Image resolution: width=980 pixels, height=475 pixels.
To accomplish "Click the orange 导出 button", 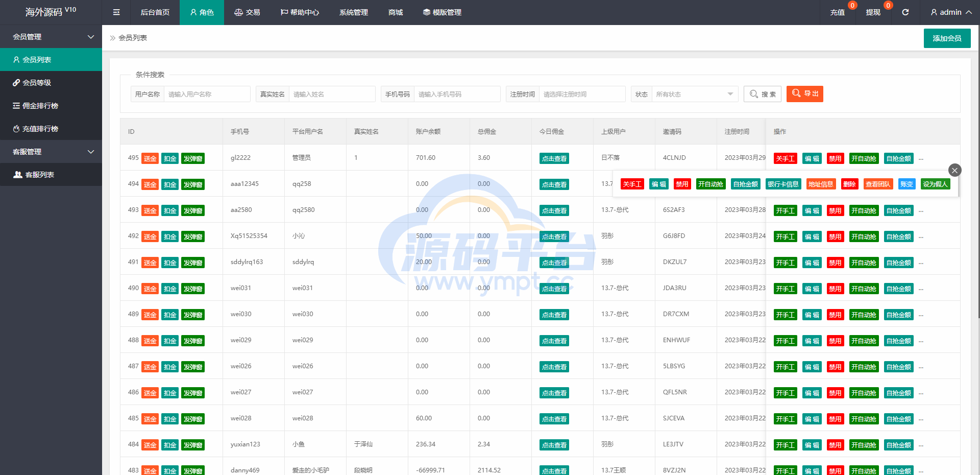I will tap(805, 94).
